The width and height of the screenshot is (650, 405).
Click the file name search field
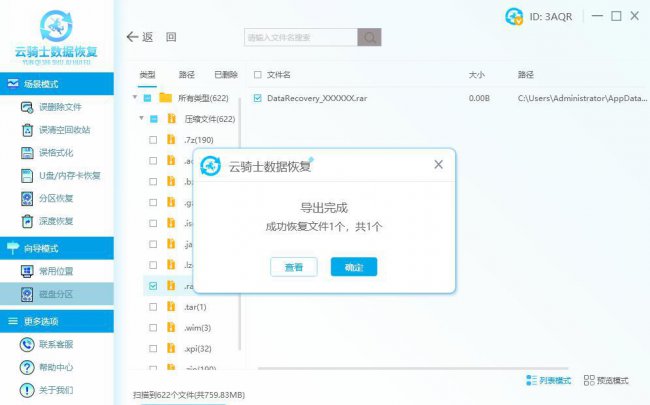[301, 37]
